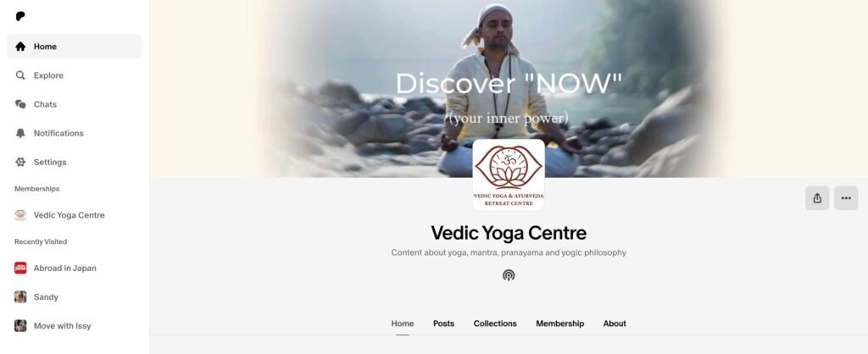The image size is (868, 354).
Task: Click the podcast RSS icon under description
Action: [x=509, y=275]
